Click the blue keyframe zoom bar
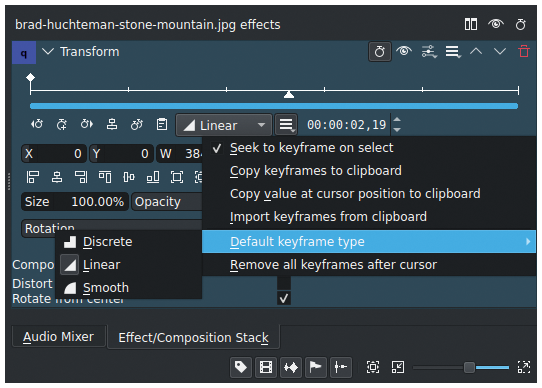The height and width of the screenshot is (388, 542). [274, 106]
